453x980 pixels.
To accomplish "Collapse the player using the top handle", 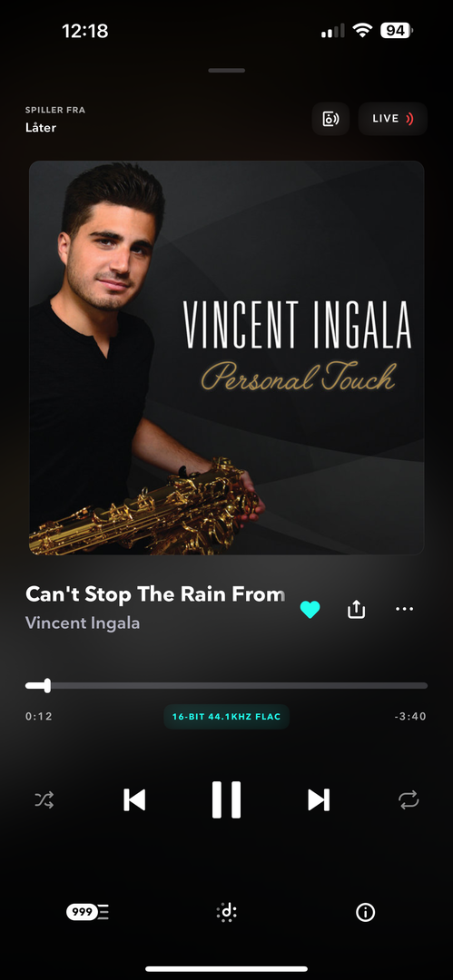I will point(227,71).
